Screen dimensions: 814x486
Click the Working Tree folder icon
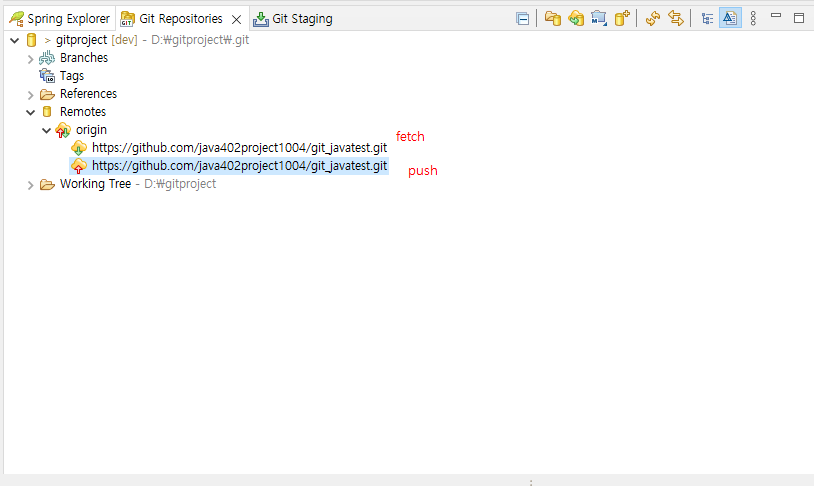(x=47, y=184)
